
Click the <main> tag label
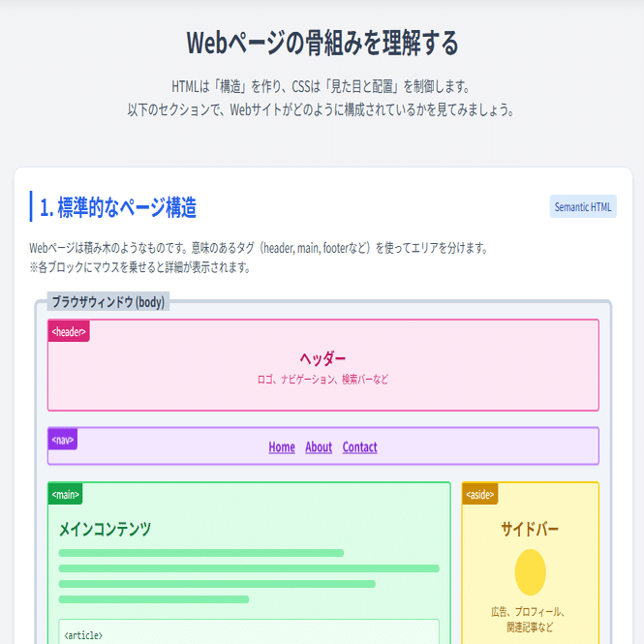point(65,494)
